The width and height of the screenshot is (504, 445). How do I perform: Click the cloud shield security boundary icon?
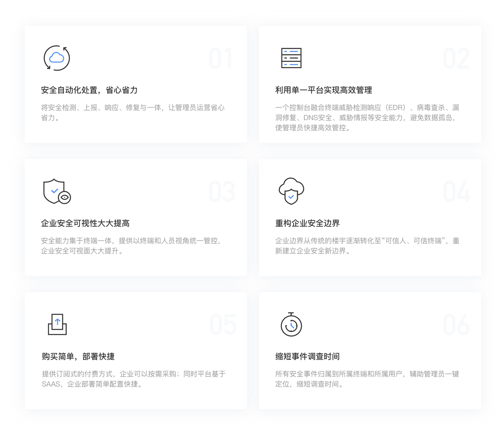(x=291, y=191)
